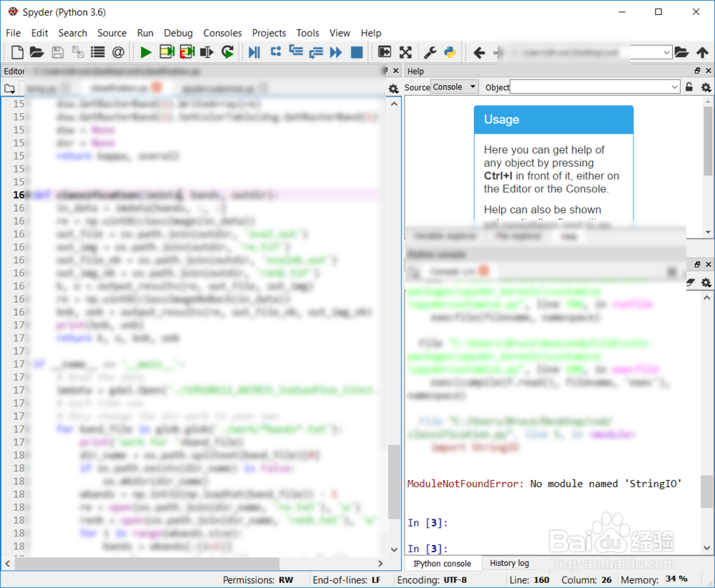
Task: Open the Search menu
Action: (x=72, y=33)
